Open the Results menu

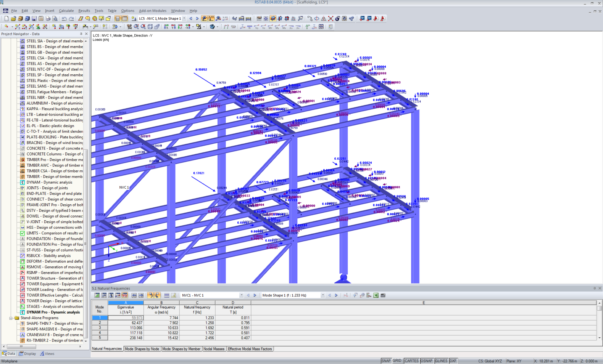coord(84,11)
